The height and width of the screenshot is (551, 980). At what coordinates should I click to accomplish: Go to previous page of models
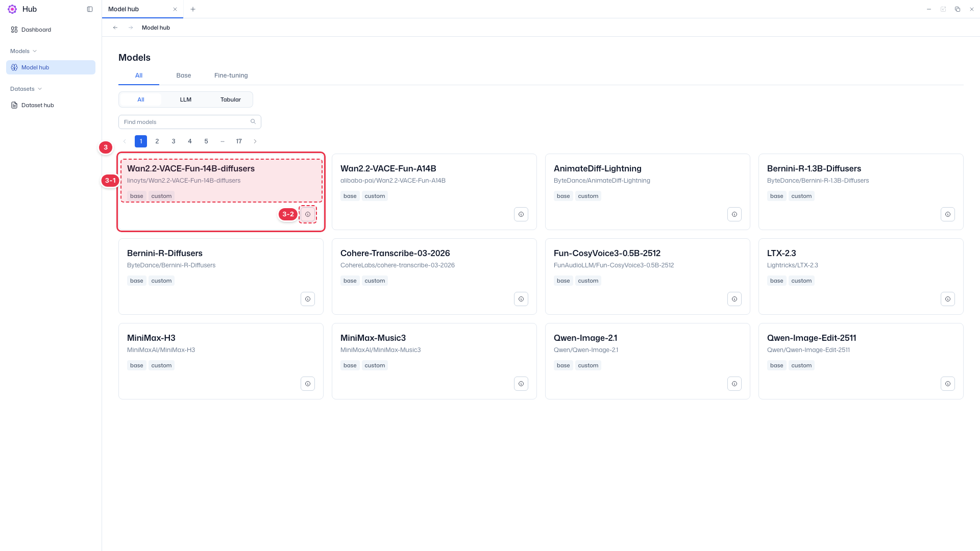125,141
